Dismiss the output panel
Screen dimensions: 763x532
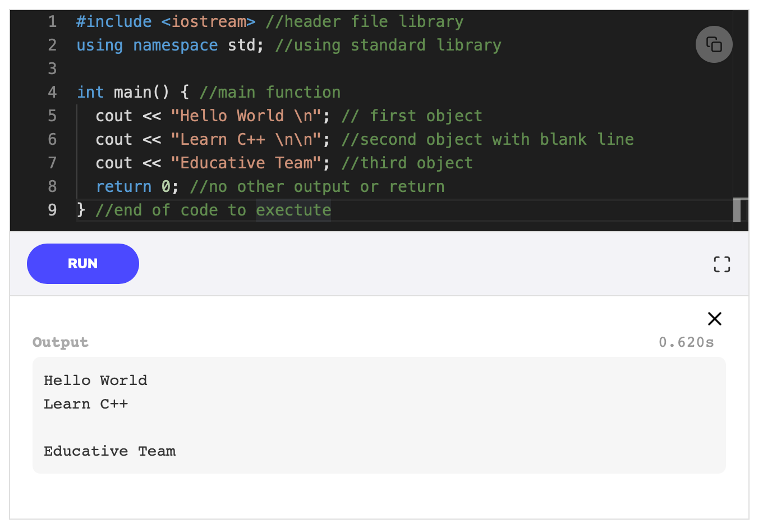click(x=714, y=318)
